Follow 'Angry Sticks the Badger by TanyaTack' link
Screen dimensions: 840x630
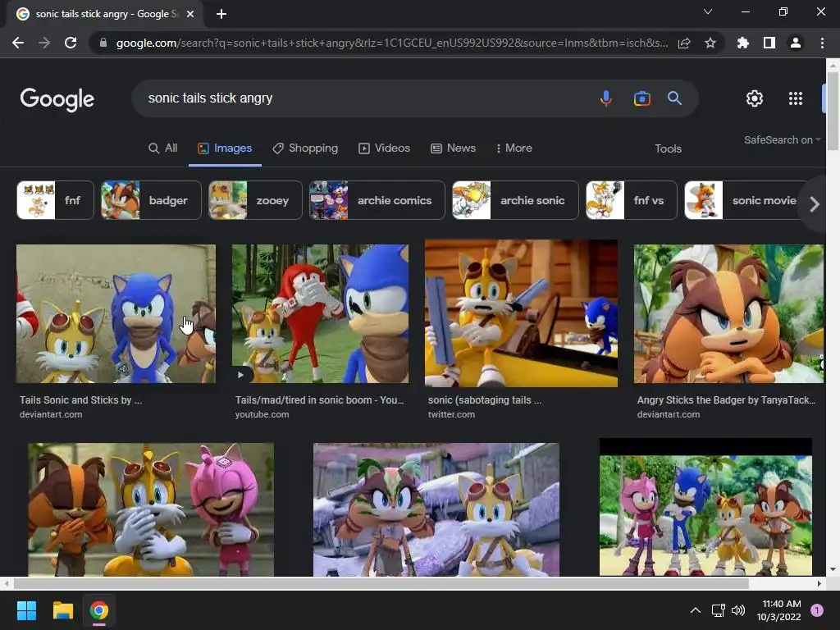pos(727,400)
